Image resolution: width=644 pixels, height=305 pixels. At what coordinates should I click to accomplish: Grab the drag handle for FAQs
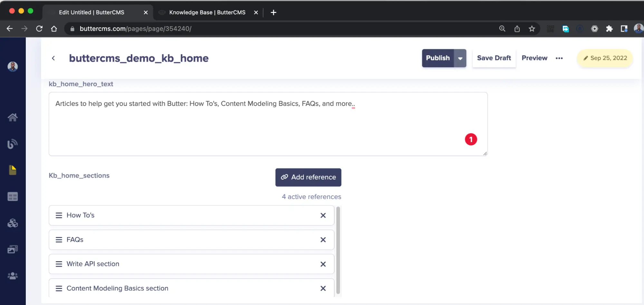59,240
